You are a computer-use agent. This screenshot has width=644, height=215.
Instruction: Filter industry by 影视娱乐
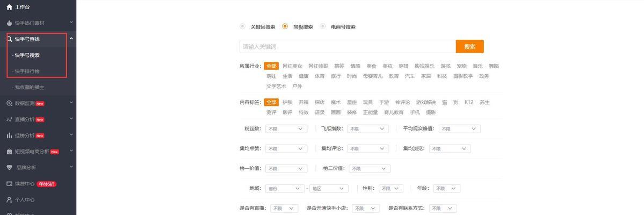point(424,66)
